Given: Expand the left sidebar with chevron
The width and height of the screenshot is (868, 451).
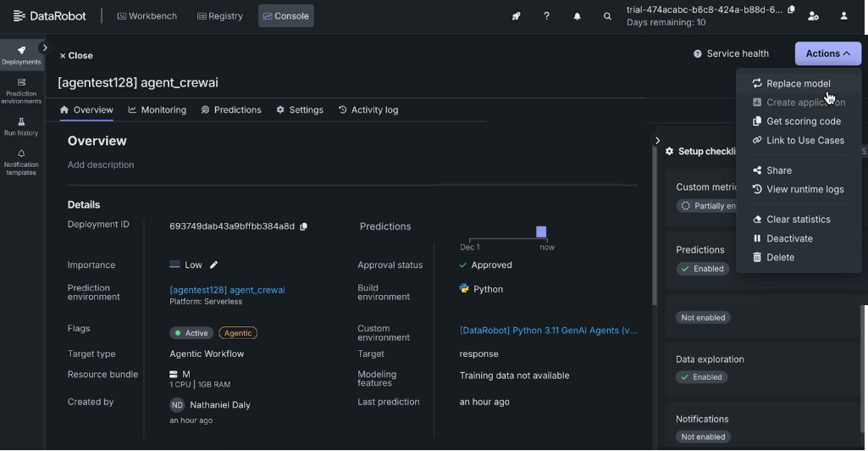Looking at the screenshot, I should [x=45, y=48].
